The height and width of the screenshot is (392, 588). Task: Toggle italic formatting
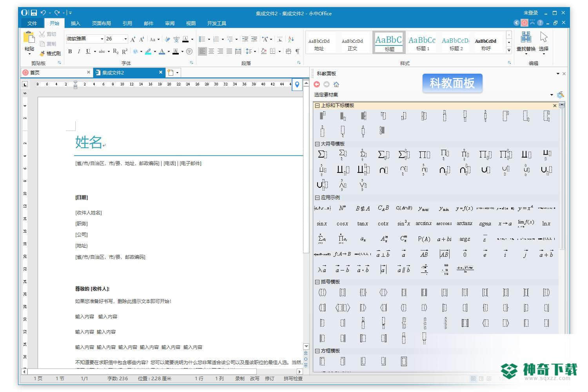(79, 51)
